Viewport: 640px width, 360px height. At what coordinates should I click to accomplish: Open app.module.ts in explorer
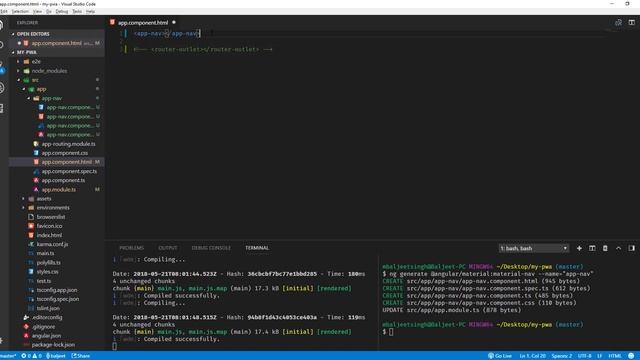click(58, 190)
